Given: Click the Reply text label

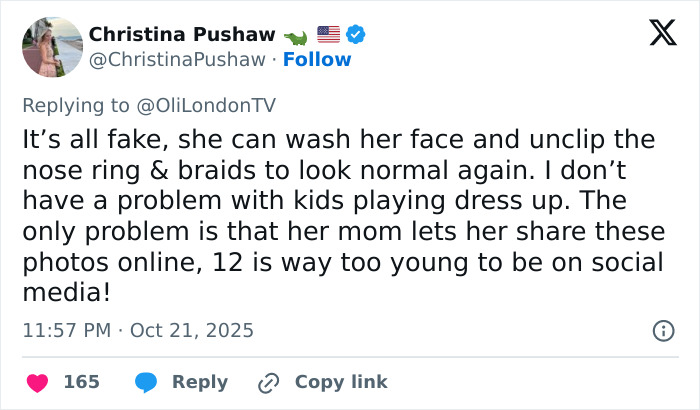Looking at the screenshot, I should tap(200, 382).
